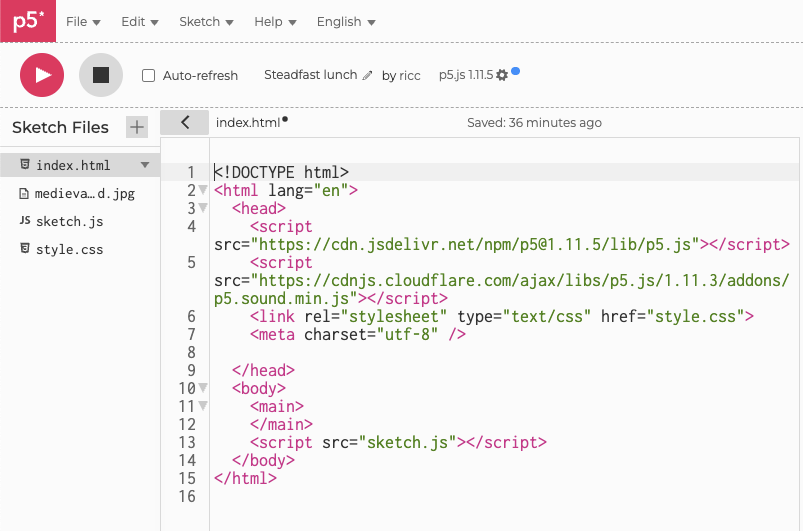
Task: Fold the body tag on line 10
Action: 203,388
